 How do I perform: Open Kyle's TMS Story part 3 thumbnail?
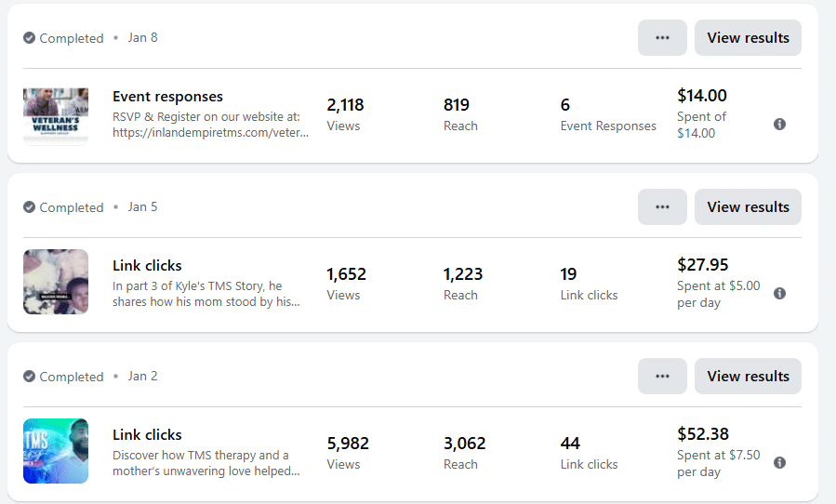[x=56, y=282]
